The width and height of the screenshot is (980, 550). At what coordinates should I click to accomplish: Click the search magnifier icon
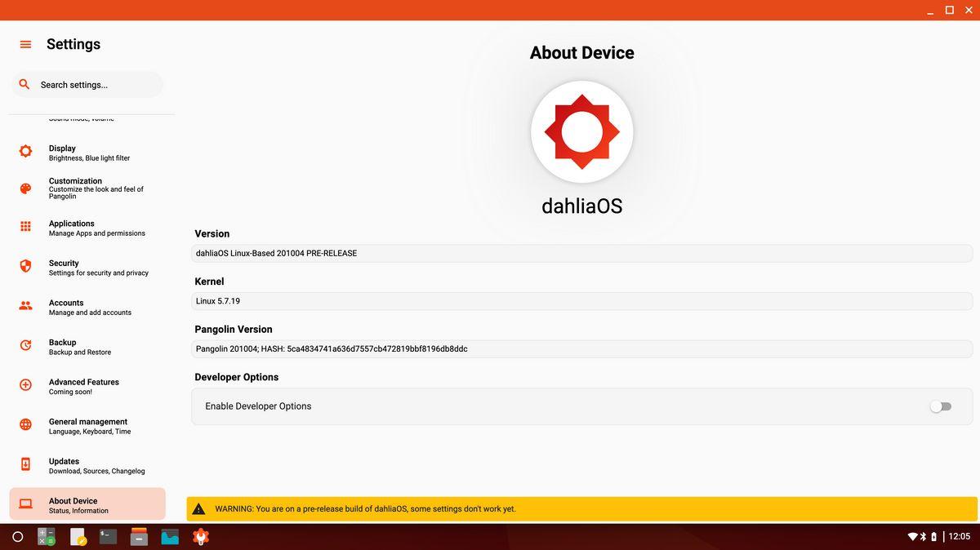(24, 84)
